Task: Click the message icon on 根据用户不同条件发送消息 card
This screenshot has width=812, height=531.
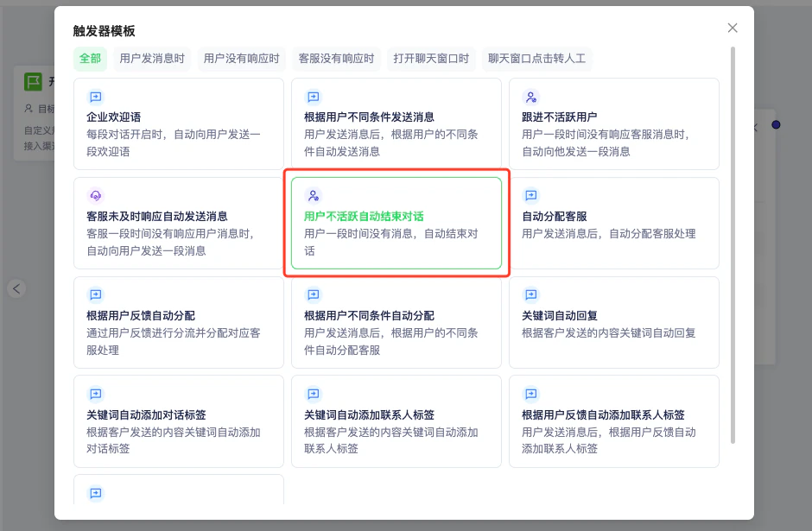Action: [x=314, y=97]
